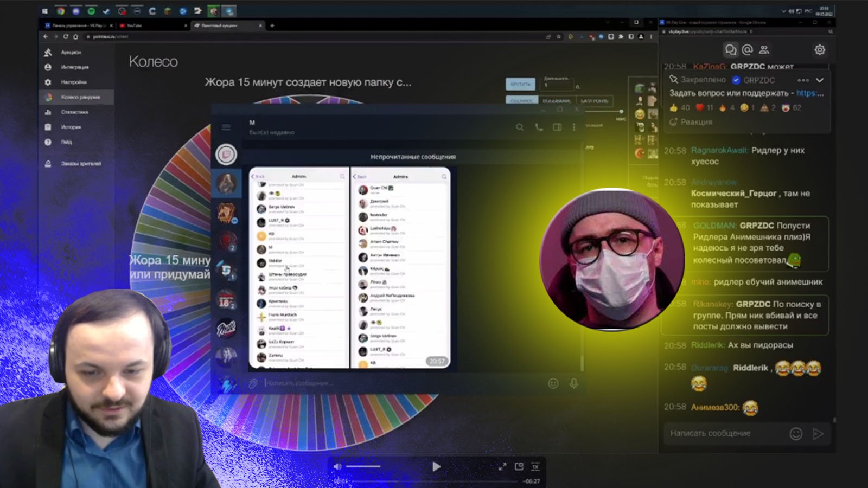The width and height of the screenshot is (868, 488).
Task: Attach a file in Telegram chat
Action: [253, 383]
